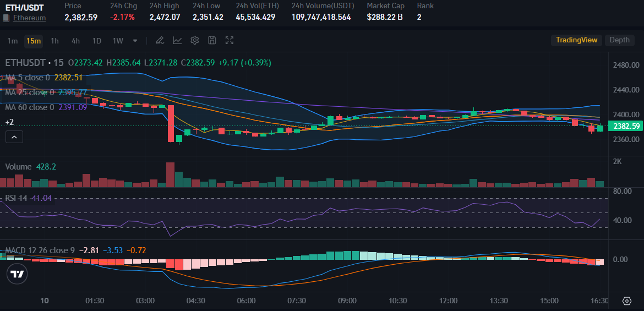Viewport: 644px width, 311px height.
Task: Click the 24h Chg value -2.17%
Action: (122, 17)
